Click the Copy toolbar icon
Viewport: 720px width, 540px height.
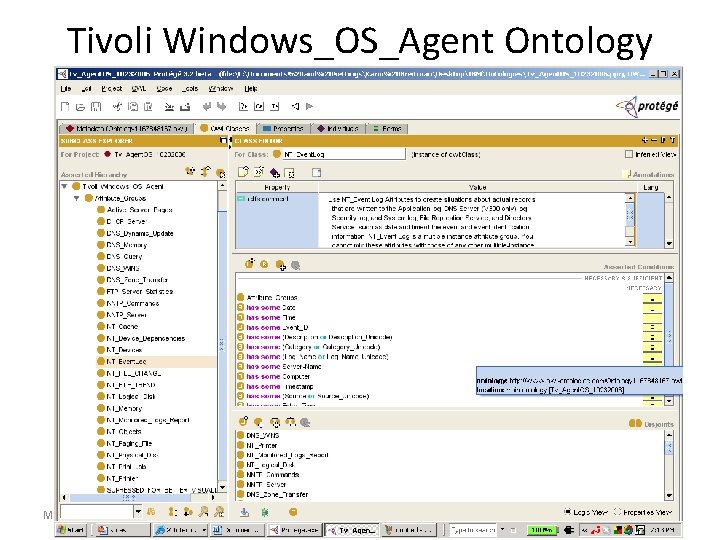point(133,107)
